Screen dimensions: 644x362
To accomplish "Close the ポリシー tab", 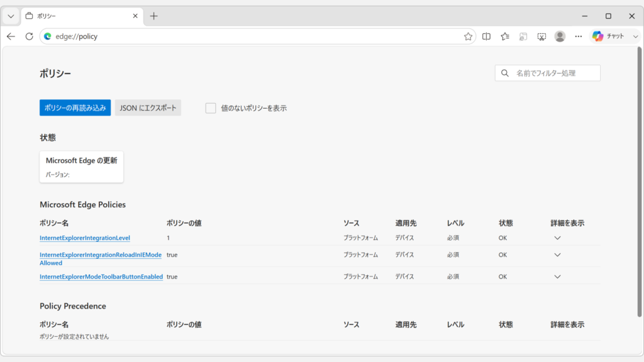I will (135, 16).
